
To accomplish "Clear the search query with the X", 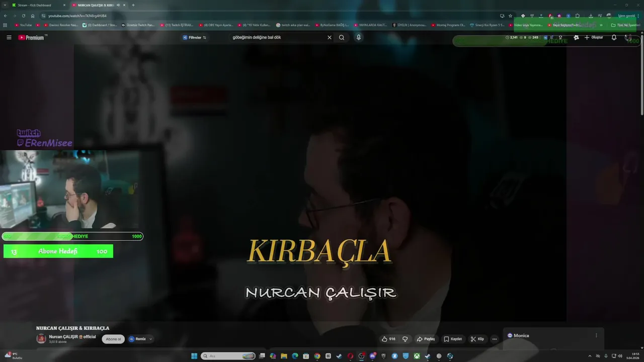I will click(330, 37).
